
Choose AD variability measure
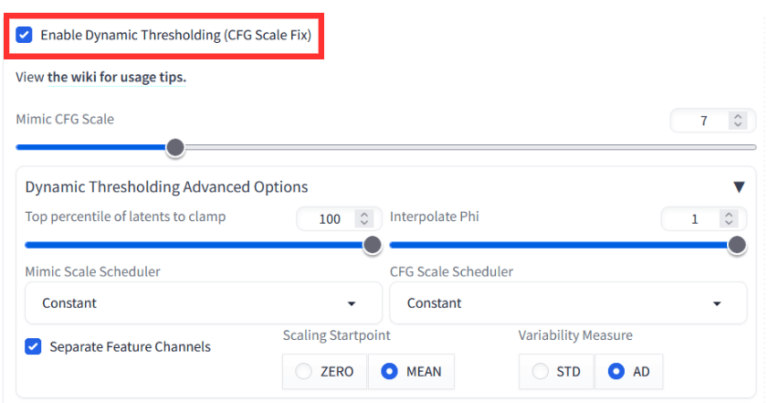click(616, 371)
